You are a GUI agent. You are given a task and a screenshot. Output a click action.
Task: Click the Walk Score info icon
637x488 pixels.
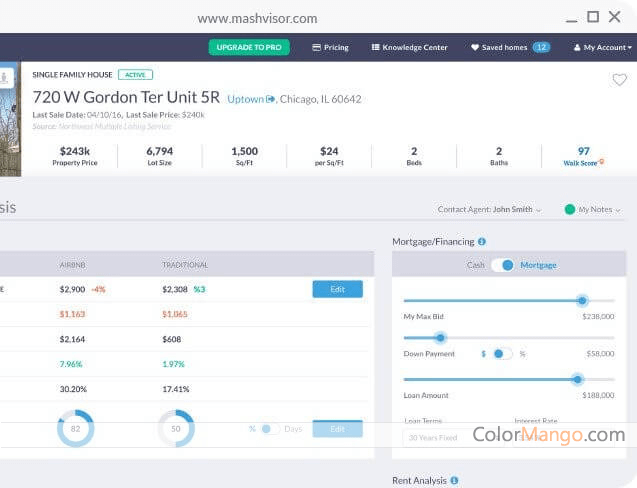pos(601,162)
